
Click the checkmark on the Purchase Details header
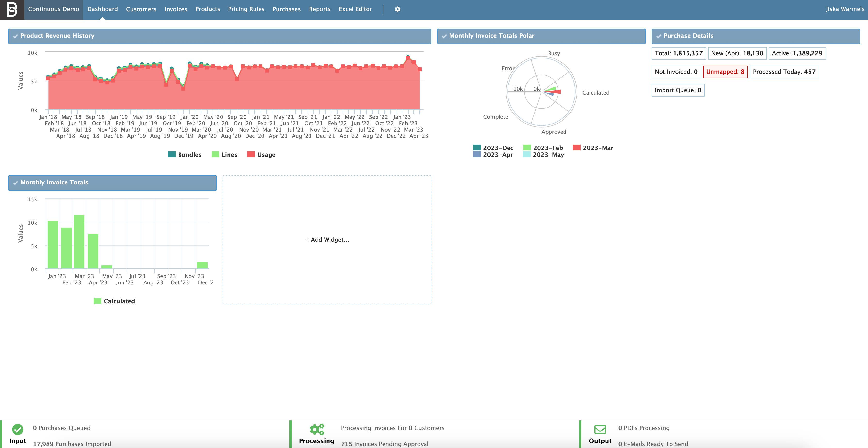tap(658, 36)
